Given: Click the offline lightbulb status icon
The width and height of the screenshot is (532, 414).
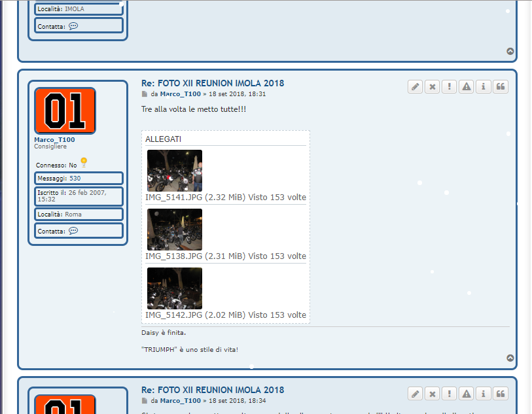Looking at the screenshot, I should pyautogui.click(x=84, y=162).
